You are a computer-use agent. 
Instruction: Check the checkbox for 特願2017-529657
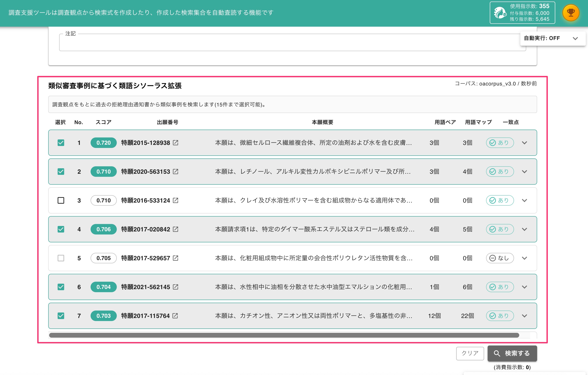[61, 258]
